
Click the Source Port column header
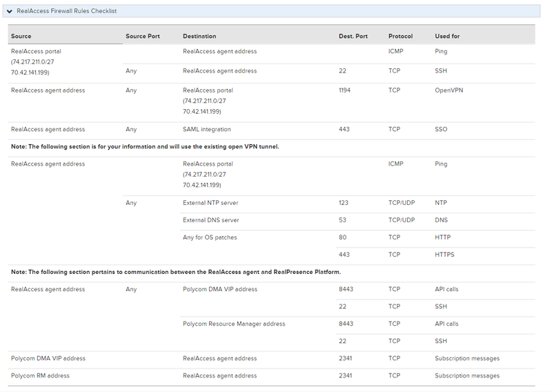(143, 36)
